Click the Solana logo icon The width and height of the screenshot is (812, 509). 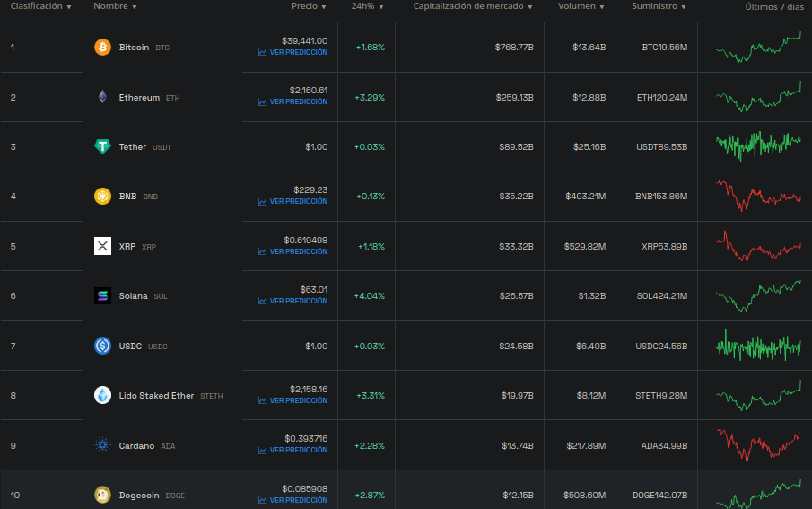point(102,296)
